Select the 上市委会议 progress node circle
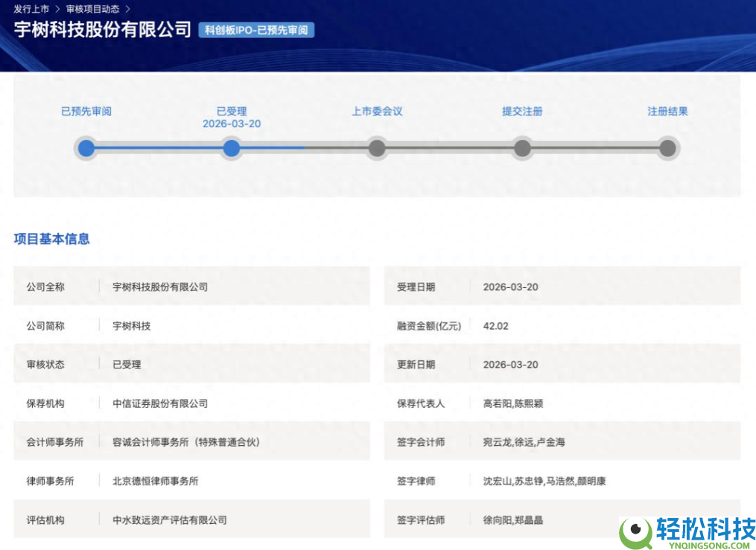This screenshot has height=550, width=756. pos(377,148)
